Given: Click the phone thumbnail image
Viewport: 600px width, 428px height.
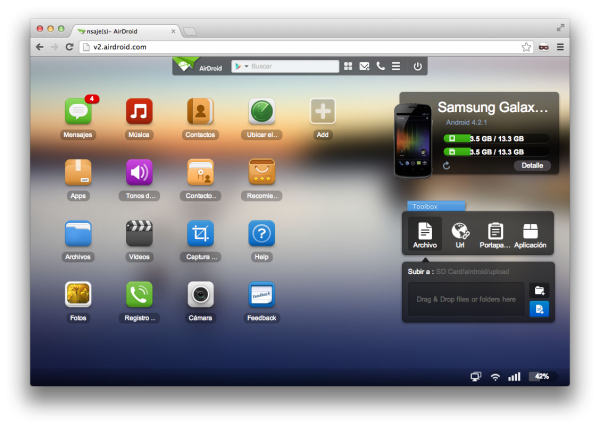Looking at the screenshot, I should pyautogui.click(x=413, y=141).
